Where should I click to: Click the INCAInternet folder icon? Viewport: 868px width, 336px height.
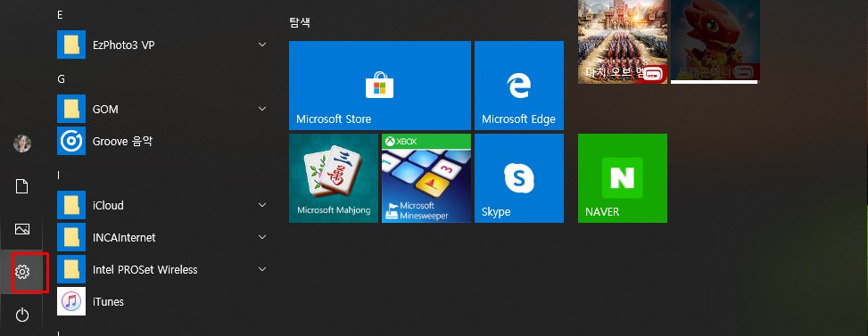[x=71, y=237]
